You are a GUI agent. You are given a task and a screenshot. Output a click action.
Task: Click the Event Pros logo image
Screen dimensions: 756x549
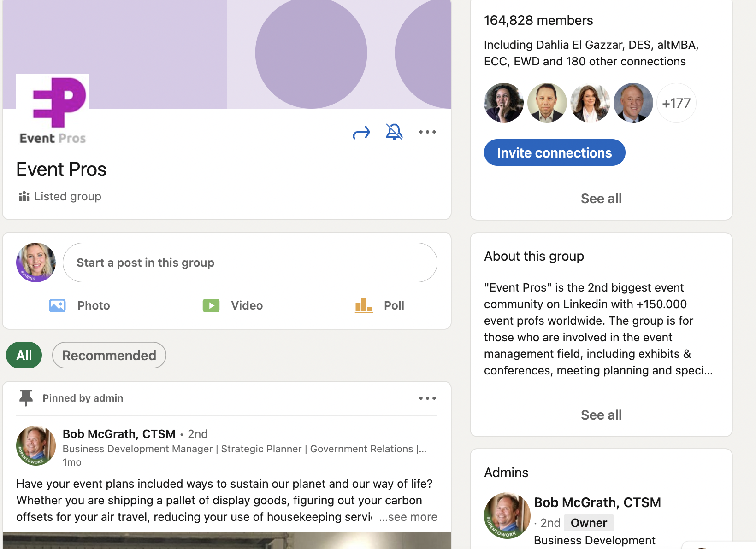(53, 110)
